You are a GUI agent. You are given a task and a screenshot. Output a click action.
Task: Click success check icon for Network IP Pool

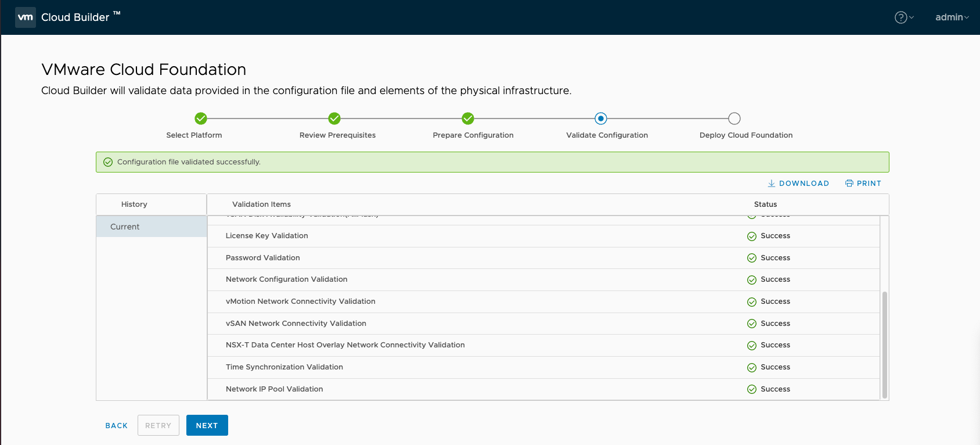click(752, 389)
